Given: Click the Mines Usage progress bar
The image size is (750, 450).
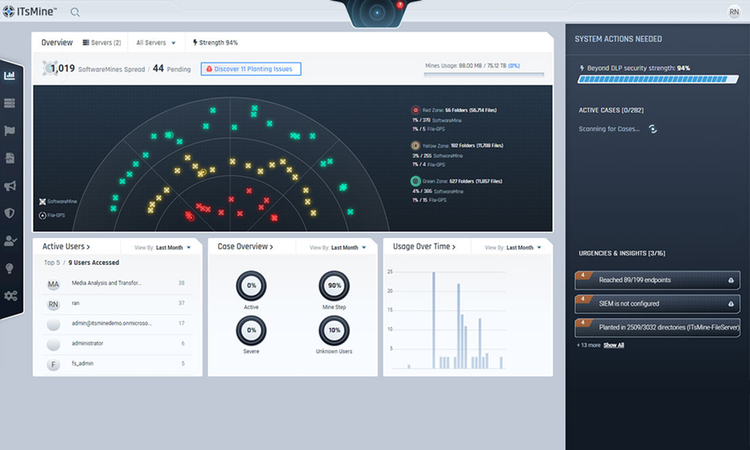Looking at the screenshot, I should coord(484,74).
